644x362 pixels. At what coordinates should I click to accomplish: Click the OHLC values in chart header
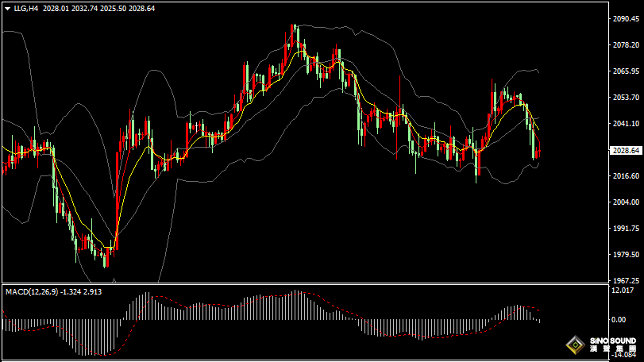(99, 8)
